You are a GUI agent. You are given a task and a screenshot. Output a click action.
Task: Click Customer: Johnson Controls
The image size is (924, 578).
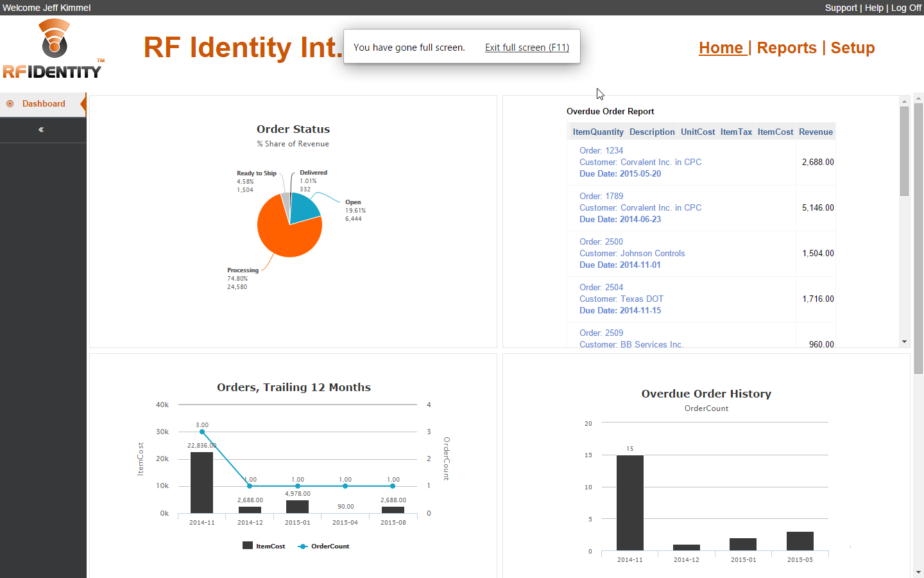click(632, 253)
